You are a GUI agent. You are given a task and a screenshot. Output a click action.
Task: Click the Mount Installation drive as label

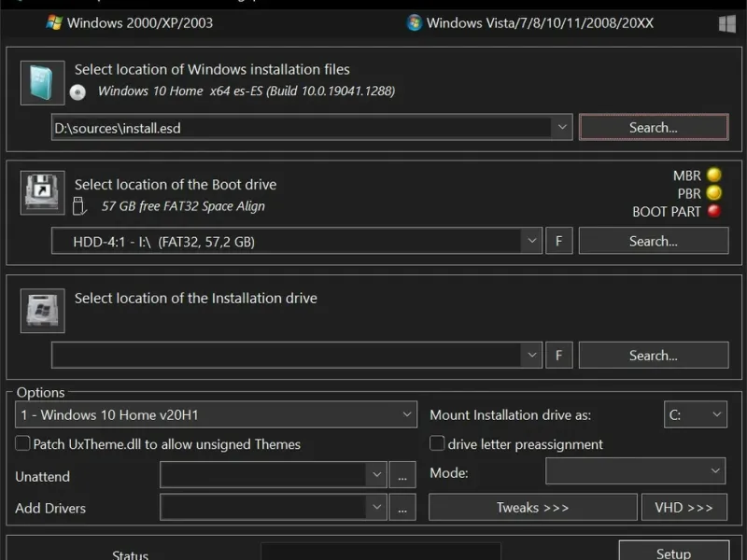pos(510,414)
